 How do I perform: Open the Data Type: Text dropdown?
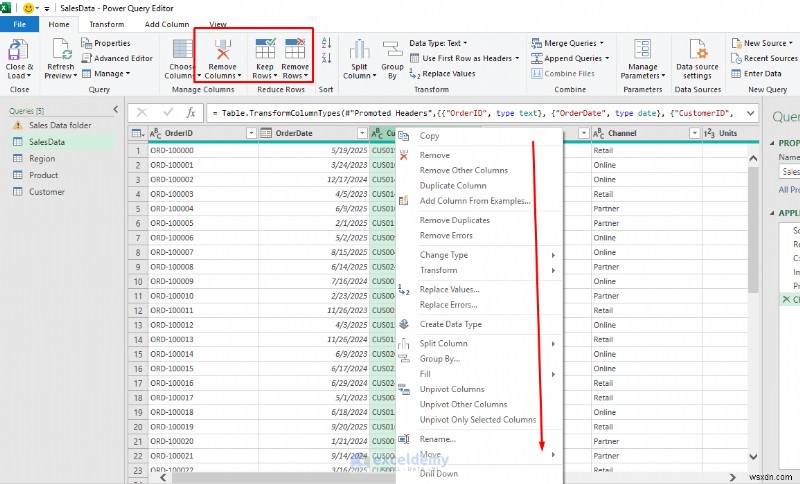[438, 43]
